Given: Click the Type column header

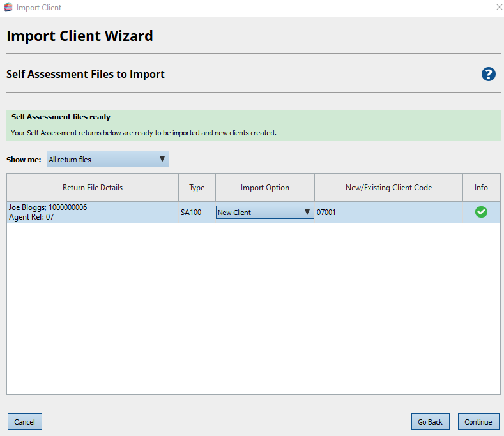Looking at the screenshot, I should (x=197, y=188).
